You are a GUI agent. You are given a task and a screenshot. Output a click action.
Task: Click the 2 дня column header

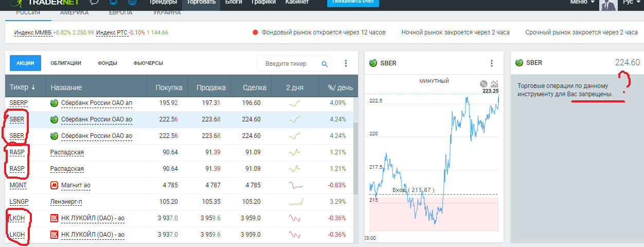[295, 87]
